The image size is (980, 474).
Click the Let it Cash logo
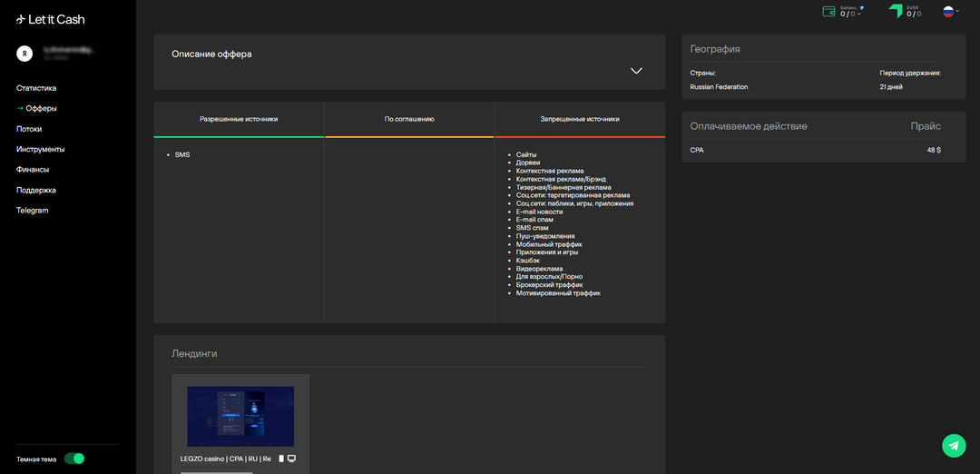click(x=51, y=19)
